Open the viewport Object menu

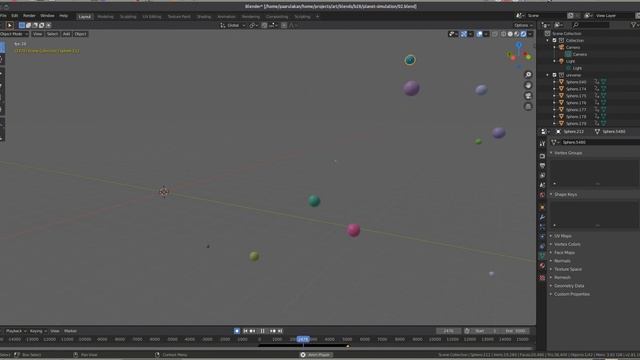click(x=80, y=34)
